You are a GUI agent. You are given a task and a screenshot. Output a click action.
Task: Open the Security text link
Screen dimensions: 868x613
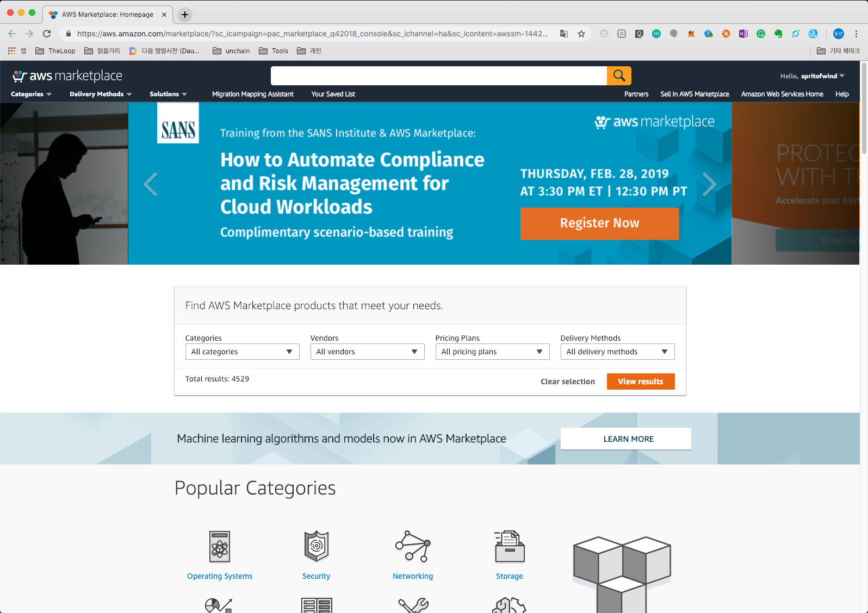pyautogui.click(x=317, y=576)
